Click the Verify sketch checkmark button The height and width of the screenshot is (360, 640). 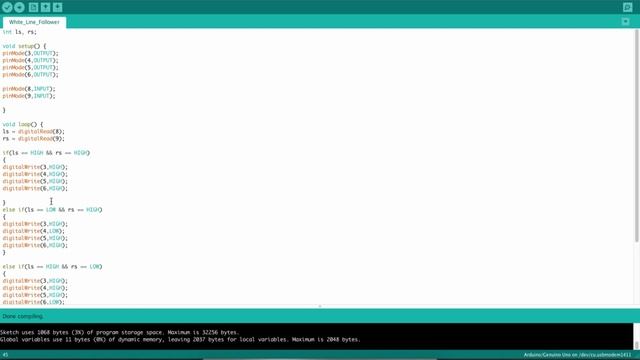(7, 7)
